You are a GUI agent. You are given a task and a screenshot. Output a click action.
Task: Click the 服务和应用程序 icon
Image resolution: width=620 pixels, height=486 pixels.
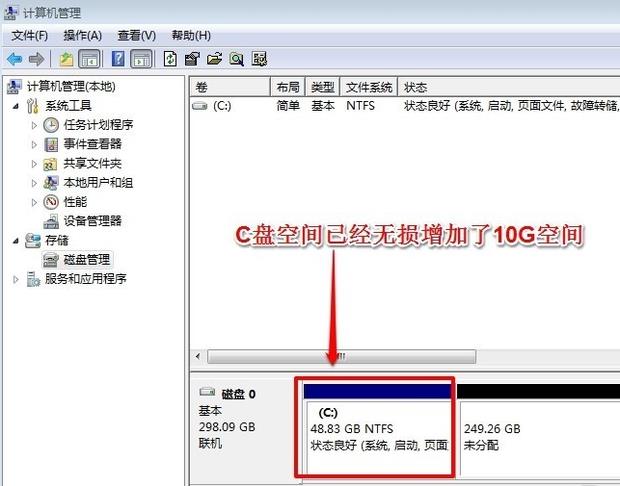33,279
